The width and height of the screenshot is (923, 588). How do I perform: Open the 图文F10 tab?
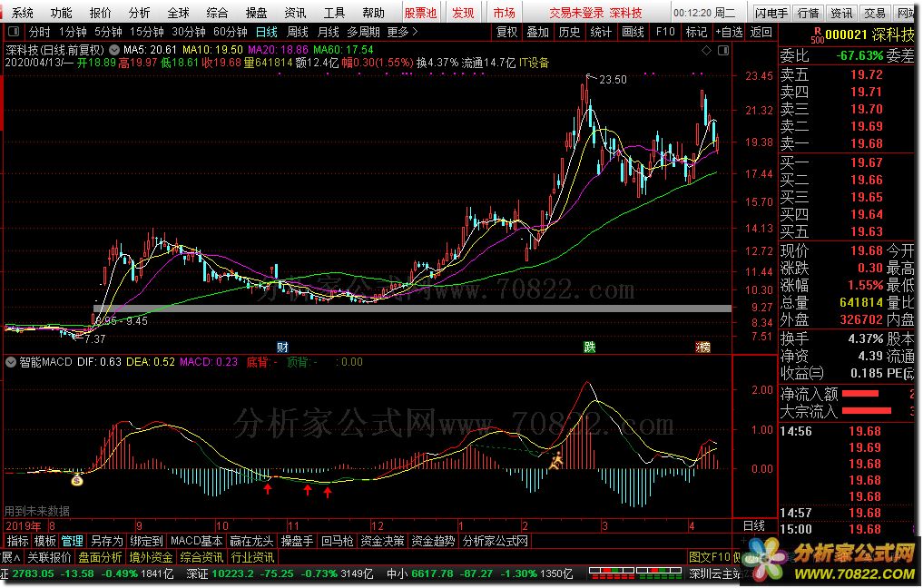(710, 557)
